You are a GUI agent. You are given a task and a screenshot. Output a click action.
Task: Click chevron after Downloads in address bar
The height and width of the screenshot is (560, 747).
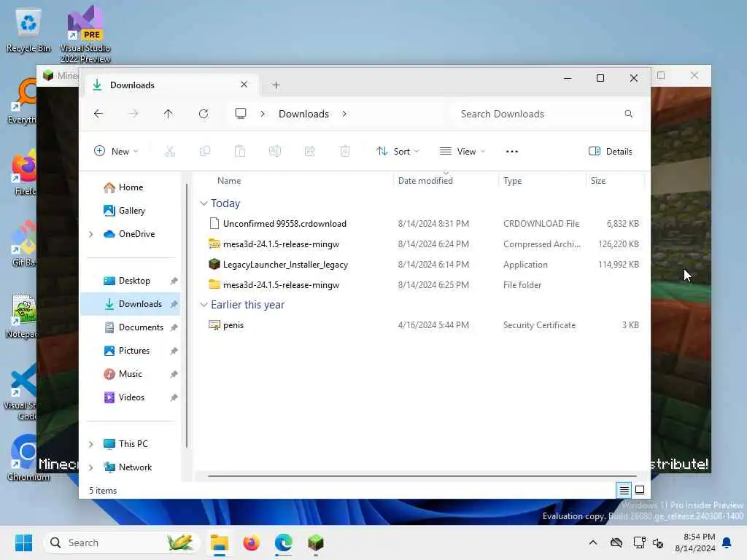tap(344, 114)
